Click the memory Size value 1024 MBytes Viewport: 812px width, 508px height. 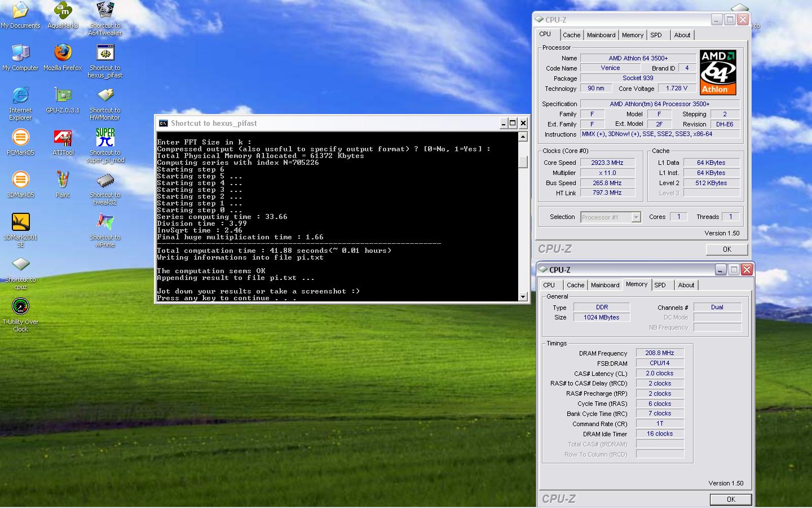pos(601,317)
